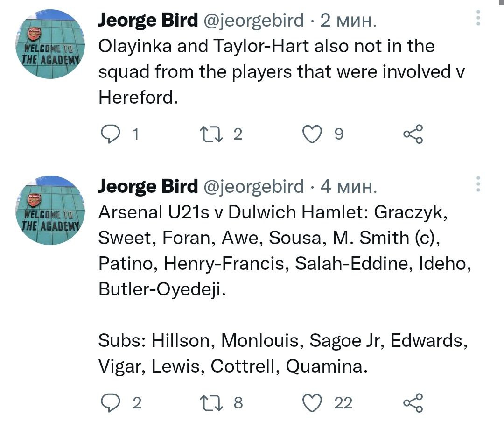Share the Olayinka and Taylor-Hart tweet
The width and height of the screenshot is (504, 422).
pos(413,134)
